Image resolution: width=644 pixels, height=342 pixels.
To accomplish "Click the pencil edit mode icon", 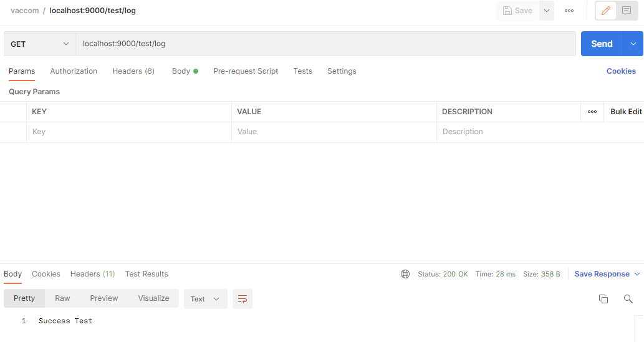I will 606,11.
